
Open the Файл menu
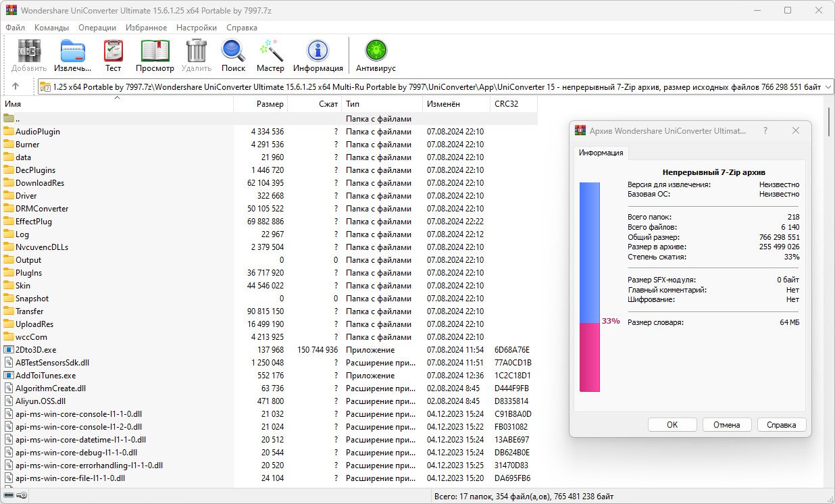pyautogui.click(x=15, y=28)
